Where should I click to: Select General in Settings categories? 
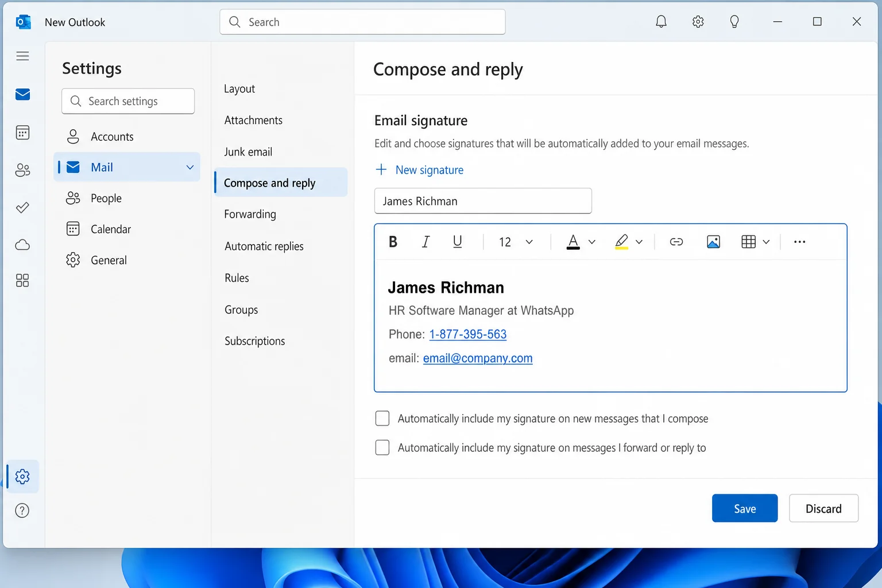[x=127, y=260]
